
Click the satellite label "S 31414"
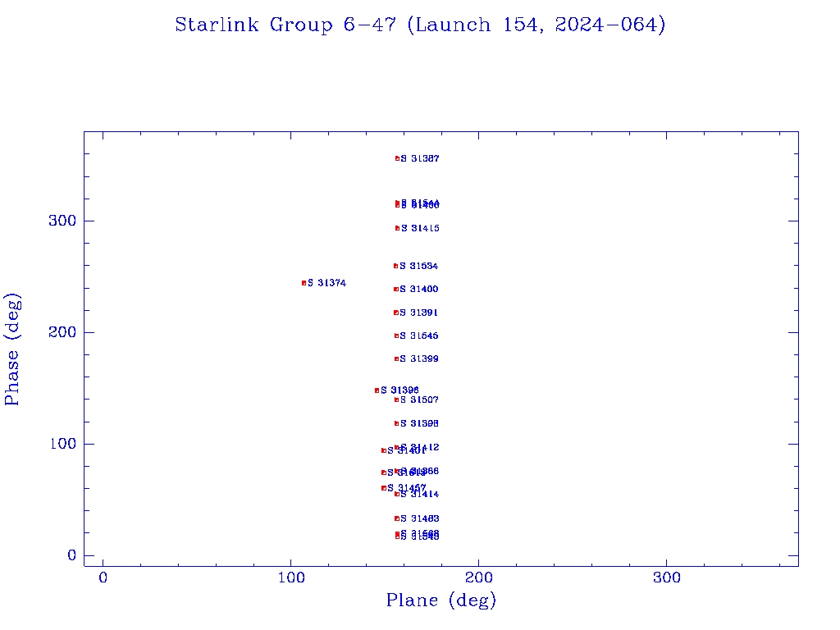[x=420, y=495]
